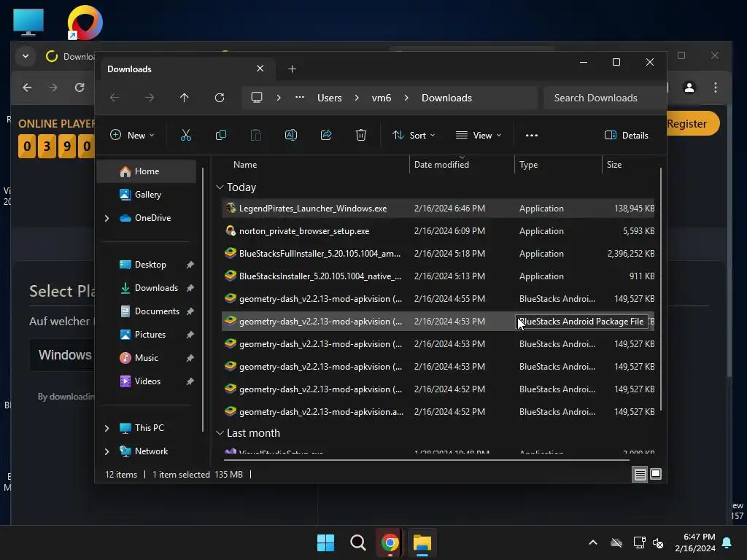The width and height of the screenshot is (747, 560).
Task: Select BlueStacksFullInstaller file row
Action: pos(438,254)
